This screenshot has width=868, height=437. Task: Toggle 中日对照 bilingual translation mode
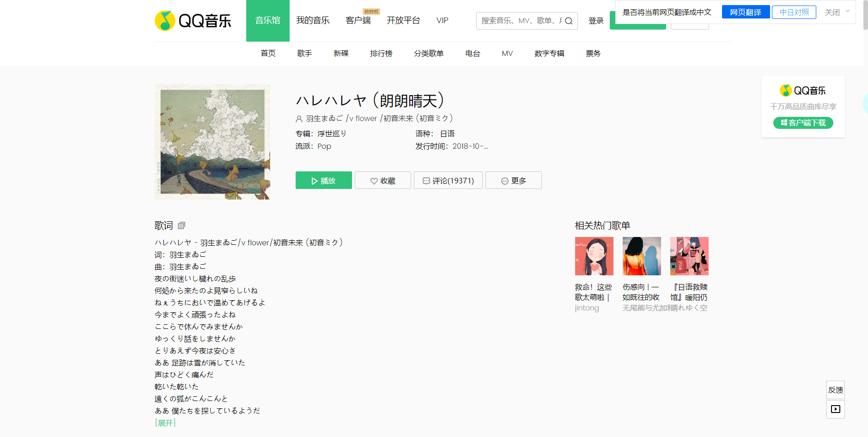pos(794,12)
